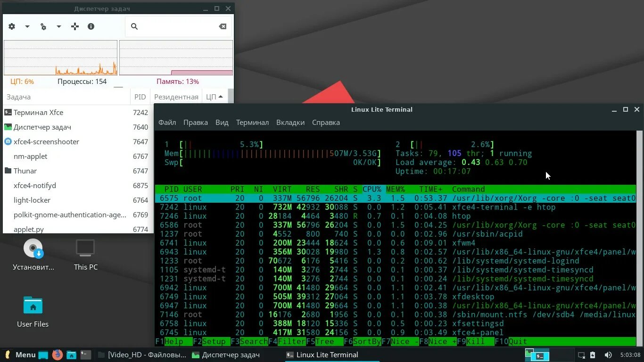Launch terminal from the panel launcher
644x362 pixels.
85,355
